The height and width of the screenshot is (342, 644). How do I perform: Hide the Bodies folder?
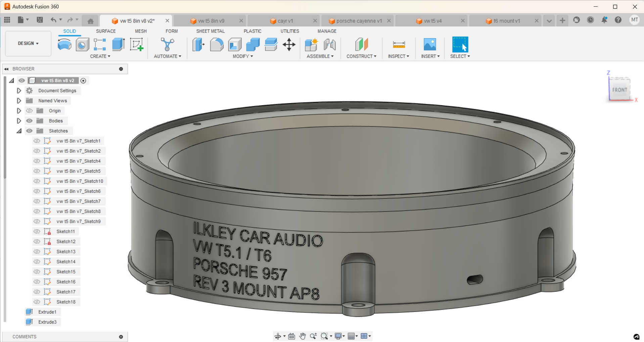(29, 121)
